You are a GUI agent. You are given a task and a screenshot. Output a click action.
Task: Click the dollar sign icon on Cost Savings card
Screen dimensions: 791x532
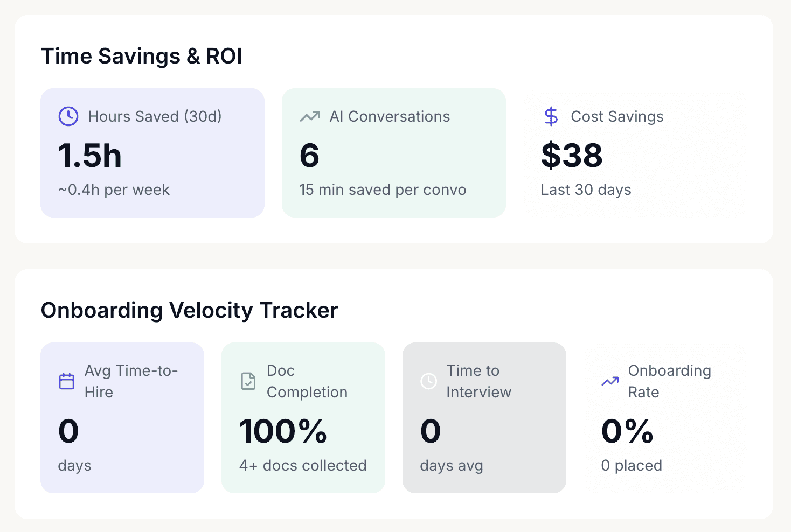pos(550,116)
